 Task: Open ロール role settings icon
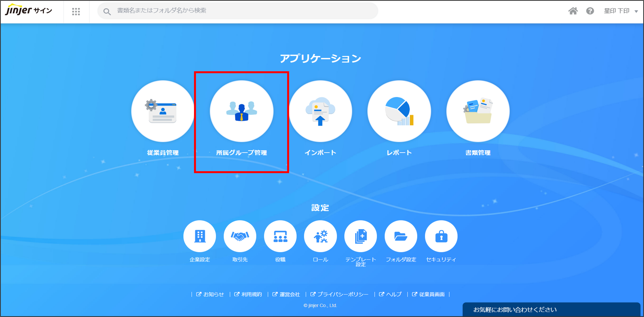pyautogui.click(x=320, y=236)
